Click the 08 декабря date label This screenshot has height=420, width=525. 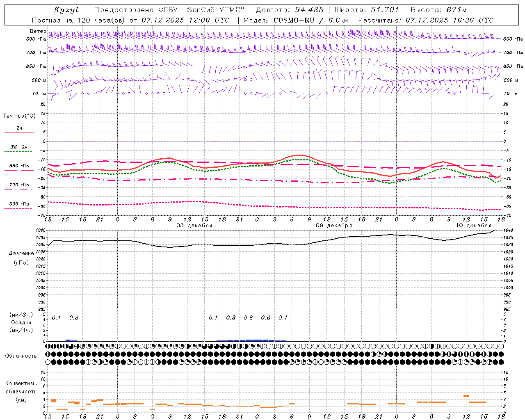click(194, 226)
